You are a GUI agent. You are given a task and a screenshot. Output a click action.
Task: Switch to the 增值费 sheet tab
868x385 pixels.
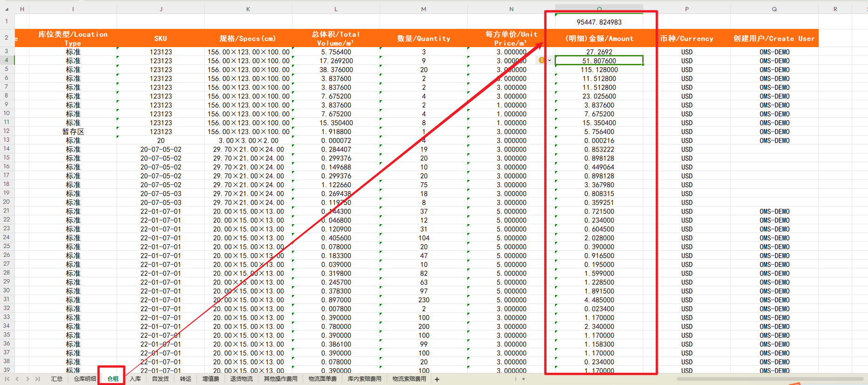click(x=211, y=379)
